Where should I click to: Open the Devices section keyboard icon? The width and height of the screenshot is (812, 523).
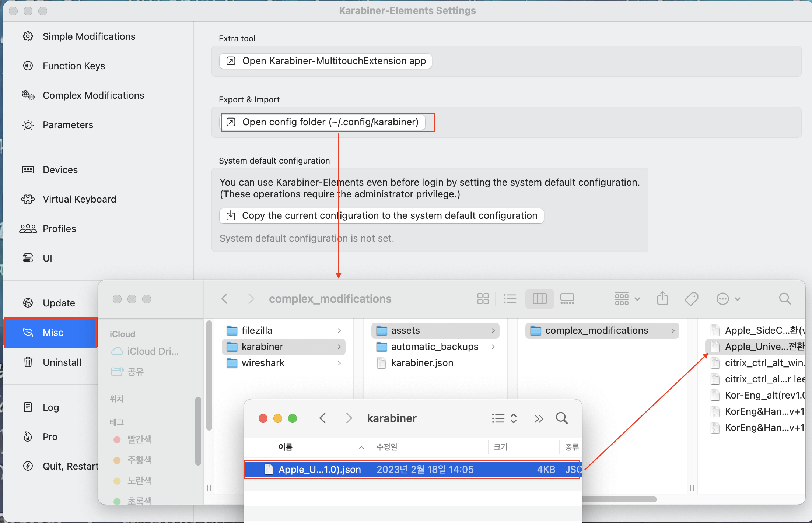pyautogui.click(x=28, y=169)
